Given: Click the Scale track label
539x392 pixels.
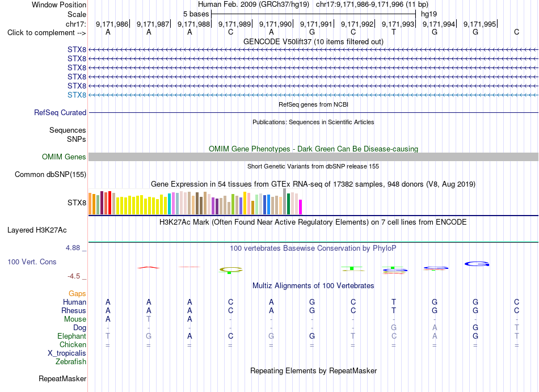Looking at the screenshot, I should pyautogui.click(x=77, y=14).
